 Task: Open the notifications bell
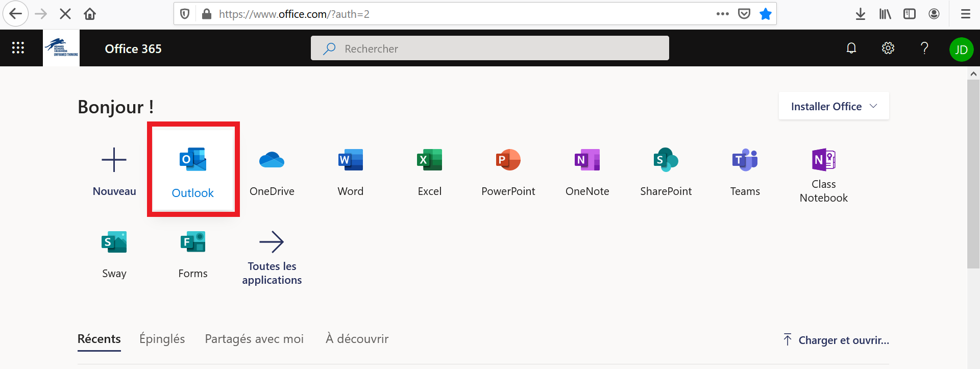click(851, 48)
